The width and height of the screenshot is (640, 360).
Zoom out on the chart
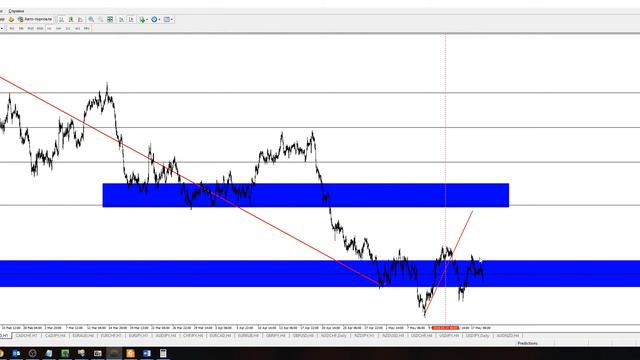click(100, 19)
